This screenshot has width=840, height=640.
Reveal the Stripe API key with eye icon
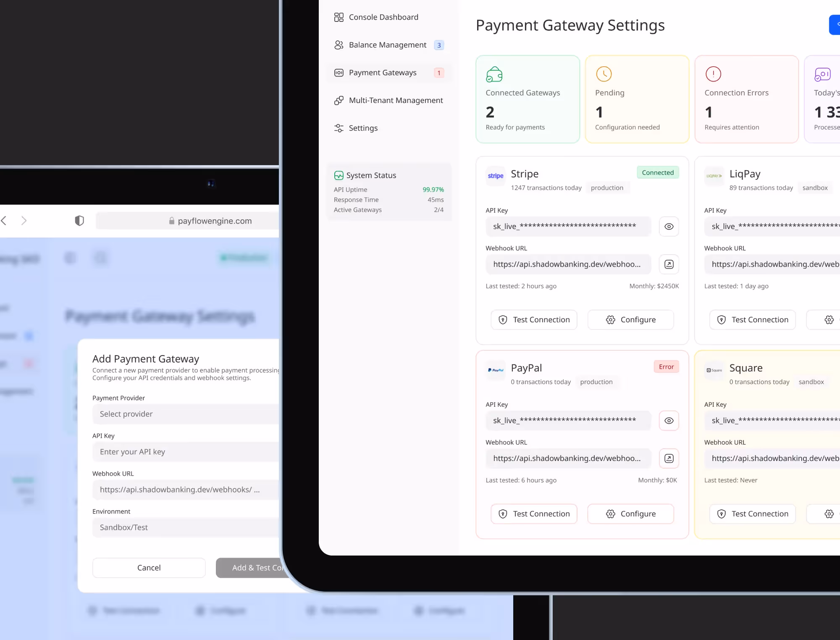669,227
